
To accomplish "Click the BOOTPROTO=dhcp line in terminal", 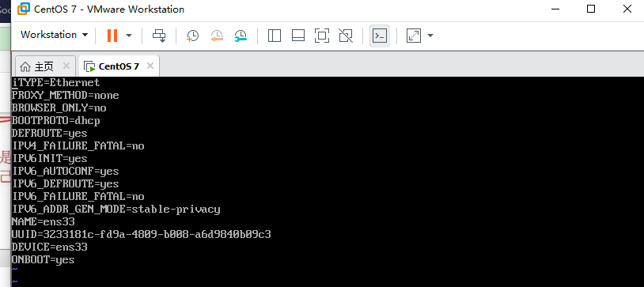I will [x=56, y=121].
